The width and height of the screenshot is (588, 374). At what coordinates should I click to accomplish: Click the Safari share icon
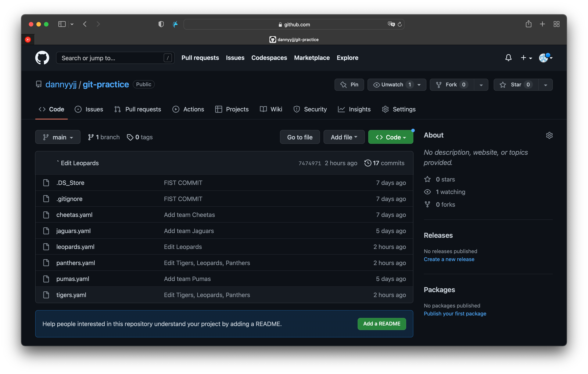[x=528, y=24]
